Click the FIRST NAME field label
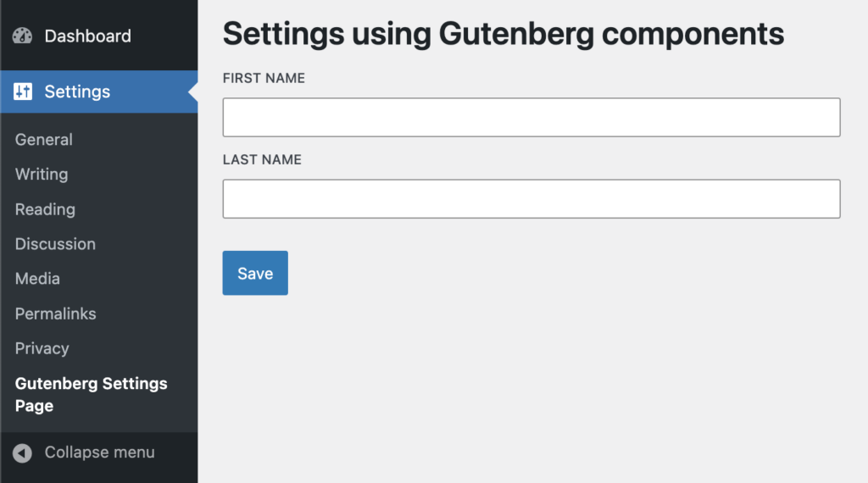This screenshot has height=483, width=868. pyautogui.click(x=264, y=78)
